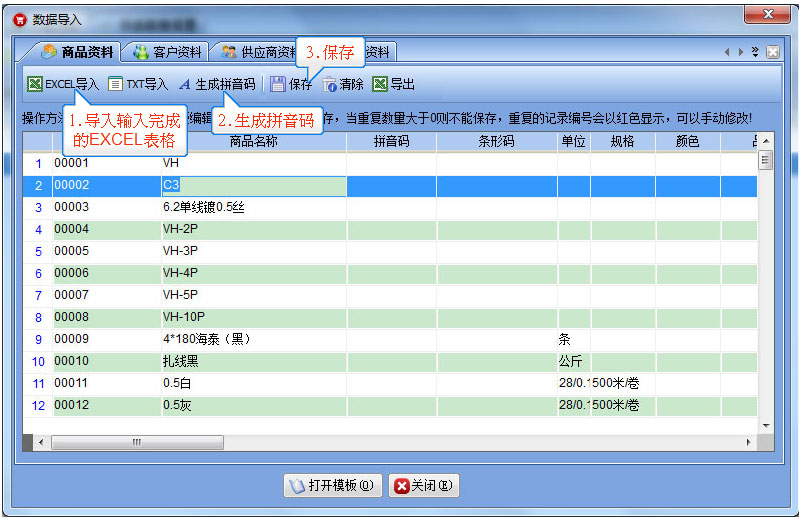This screenshot has height=518, width=799.
Task: Expand the tab list chevron
Action: (755, 52)
